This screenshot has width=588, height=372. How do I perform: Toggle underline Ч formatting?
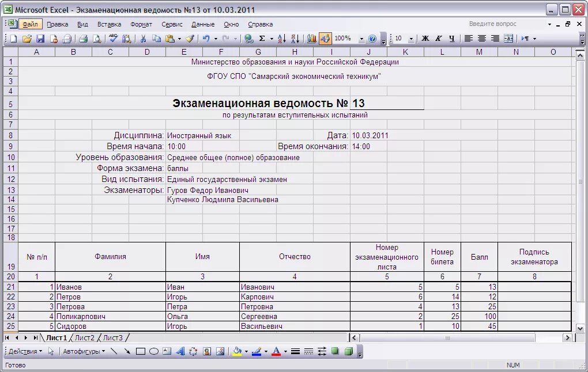(x=452, y=38)
